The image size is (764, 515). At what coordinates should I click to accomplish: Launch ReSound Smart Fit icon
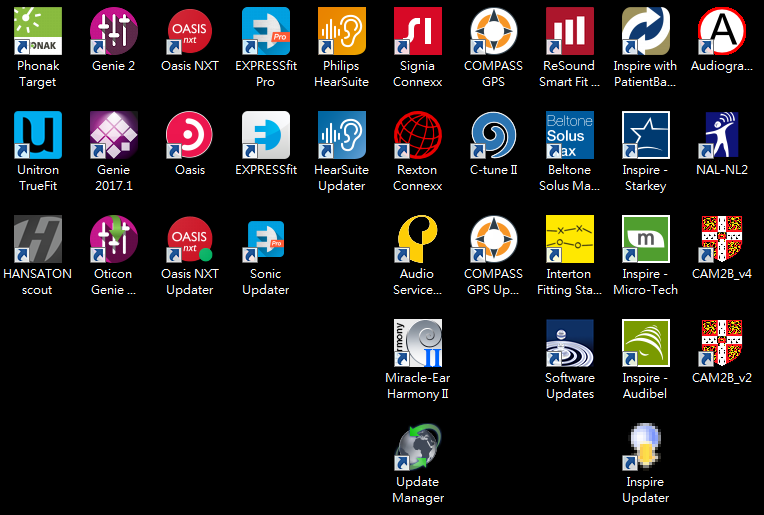[x=570, y=31]
